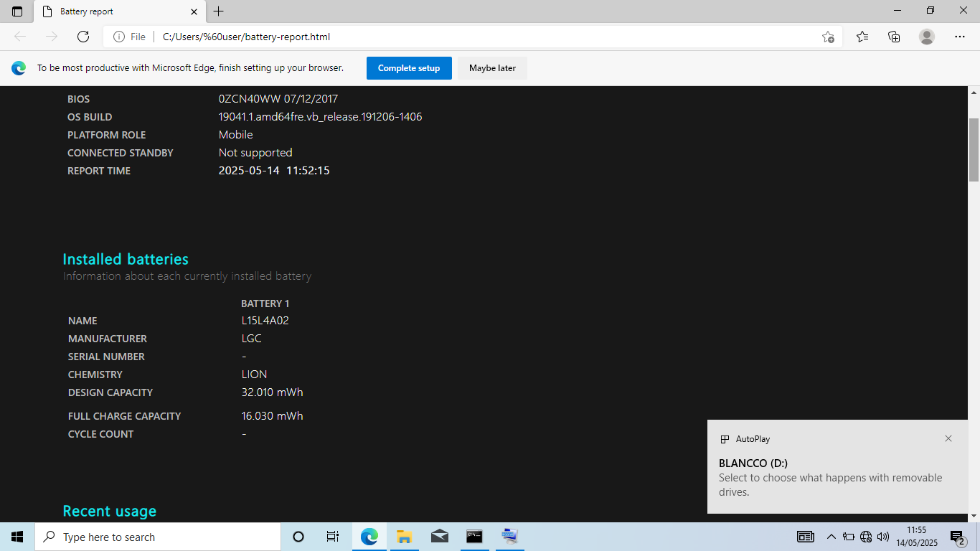The height and width of the screenshot is (551, 980).
Task: Select the manufacturer value LGC
Action: (251, 339)
